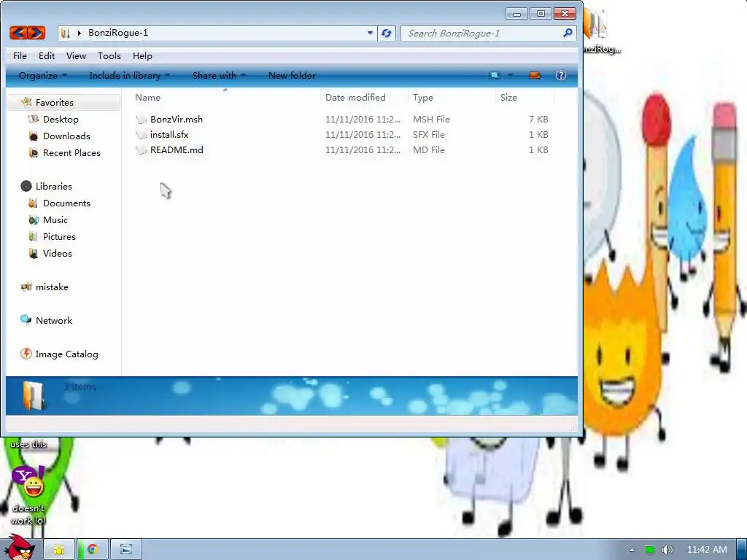The width and height of the screenshot is (747, 560).
Task: Open the Angry Birds start button
Action: (19, 547)
